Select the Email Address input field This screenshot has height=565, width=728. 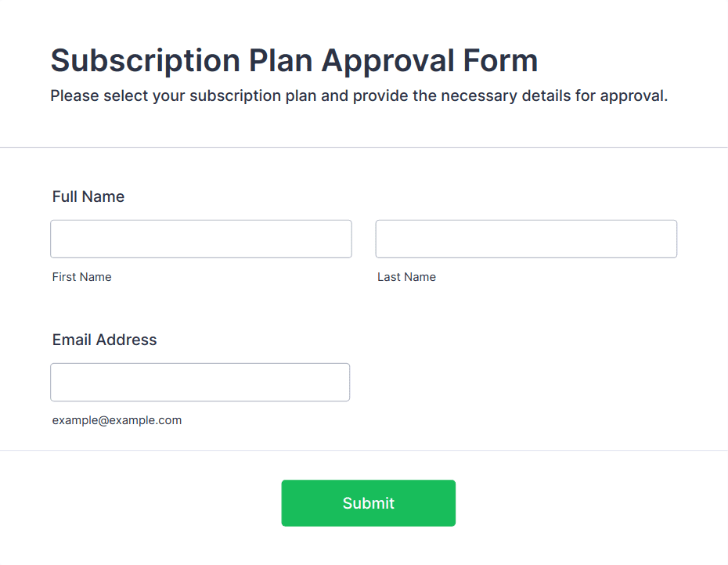coord(200,382)
